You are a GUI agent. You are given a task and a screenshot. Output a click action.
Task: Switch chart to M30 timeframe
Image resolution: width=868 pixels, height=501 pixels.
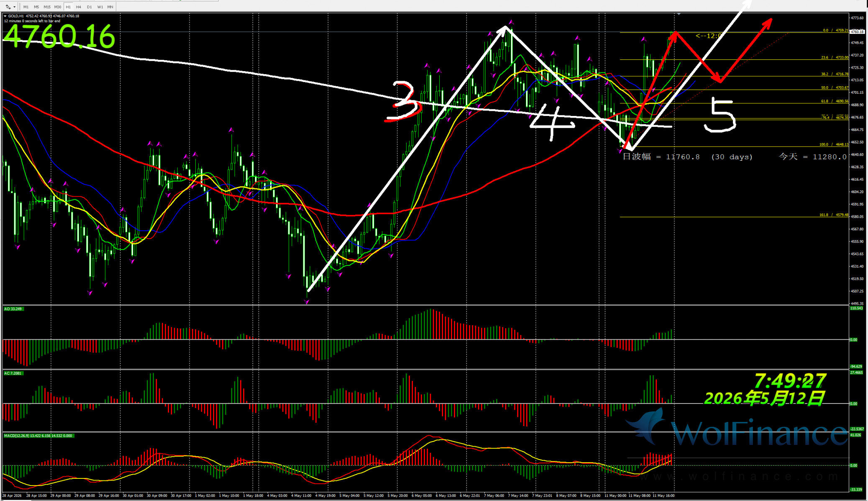[x=58, y=7]
